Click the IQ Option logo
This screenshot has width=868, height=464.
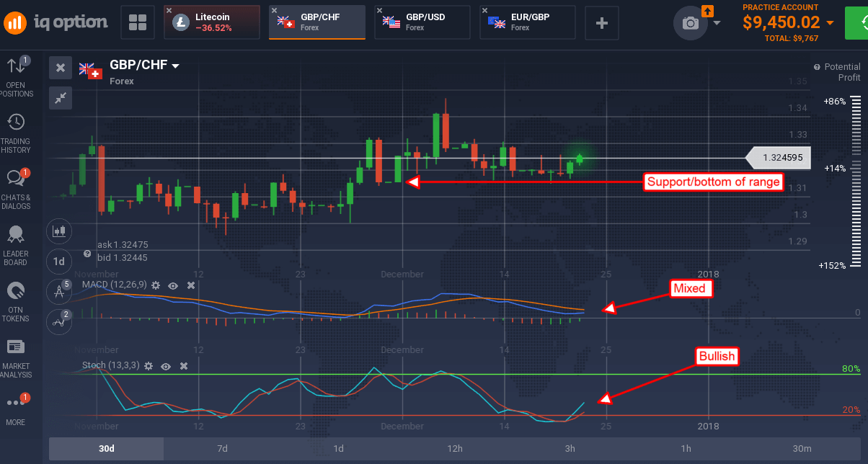[55, 22]
